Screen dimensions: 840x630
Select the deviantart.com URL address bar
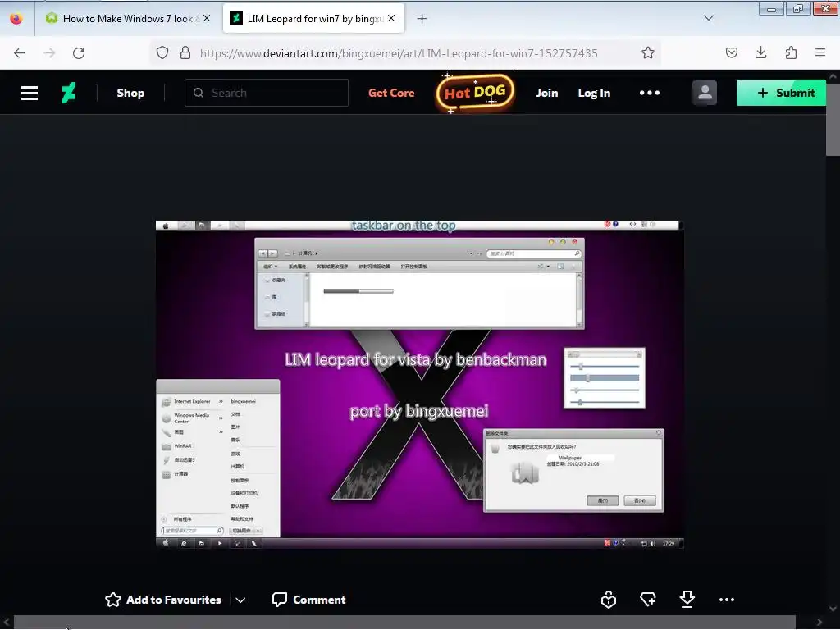(399, 53)
